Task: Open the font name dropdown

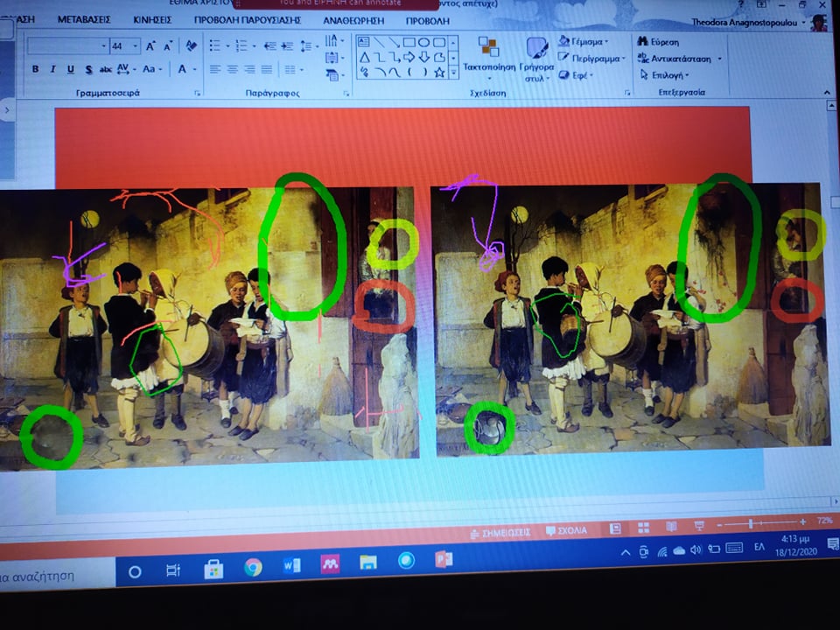Action: (x=104, y=46)
